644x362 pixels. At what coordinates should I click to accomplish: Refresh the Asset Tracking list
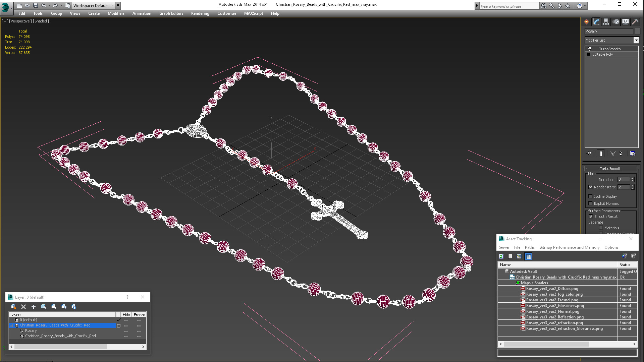(x=501, y=256)
